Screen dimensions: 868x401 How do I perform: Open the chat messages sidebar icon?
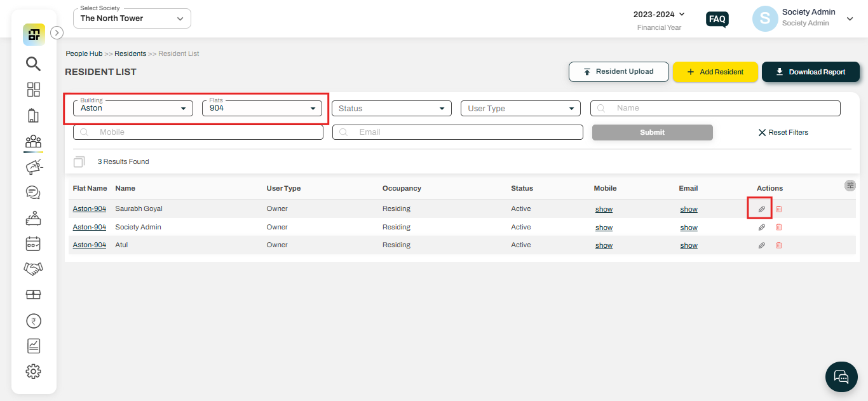tap(34, 192)
